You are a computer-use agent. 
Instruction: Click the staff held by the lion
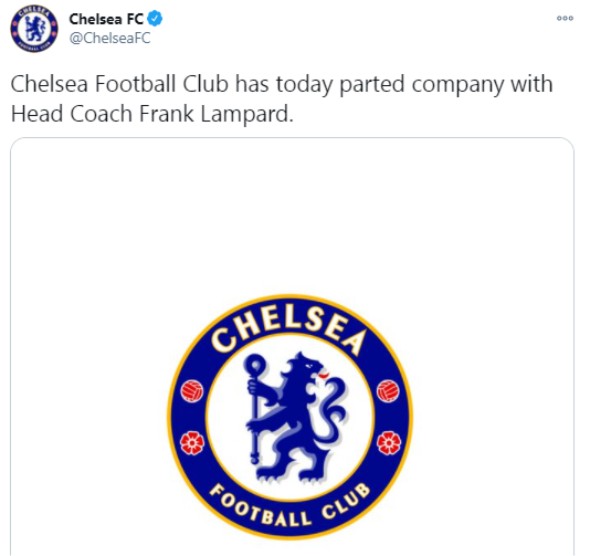click(255, 408)
